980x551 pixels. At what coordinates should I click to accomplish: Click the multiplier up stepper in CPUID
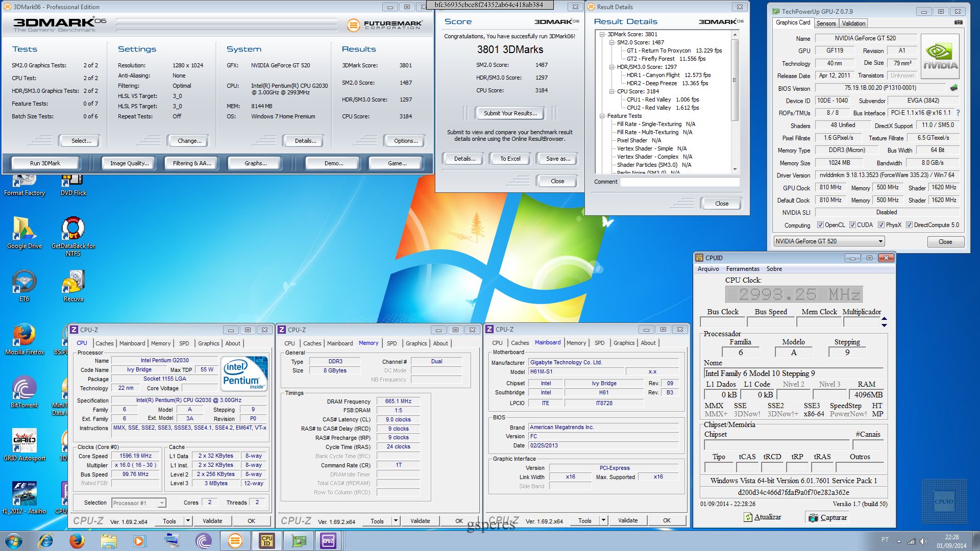click(884, 319)
